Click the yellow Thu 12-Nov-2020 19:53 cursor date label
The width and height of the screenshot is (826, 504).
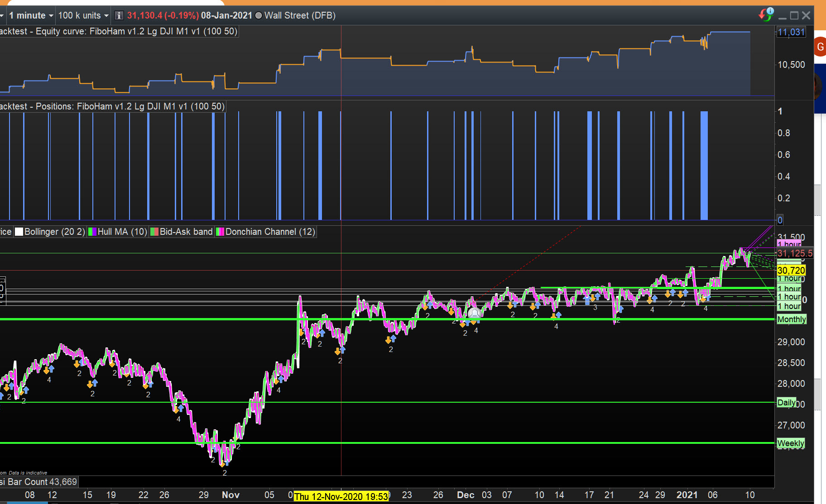point(341,496)
